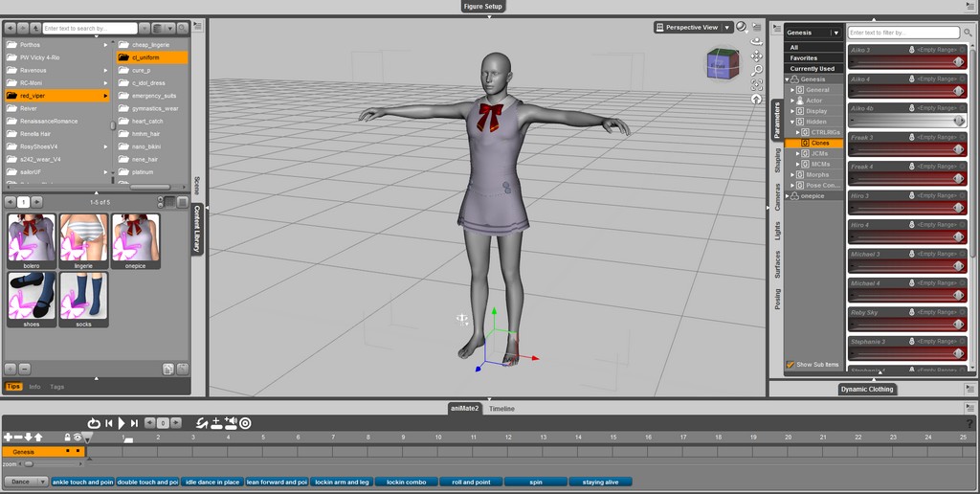Move the track up with the up arrow
This screenshot has height=494, width=980.
38,438
